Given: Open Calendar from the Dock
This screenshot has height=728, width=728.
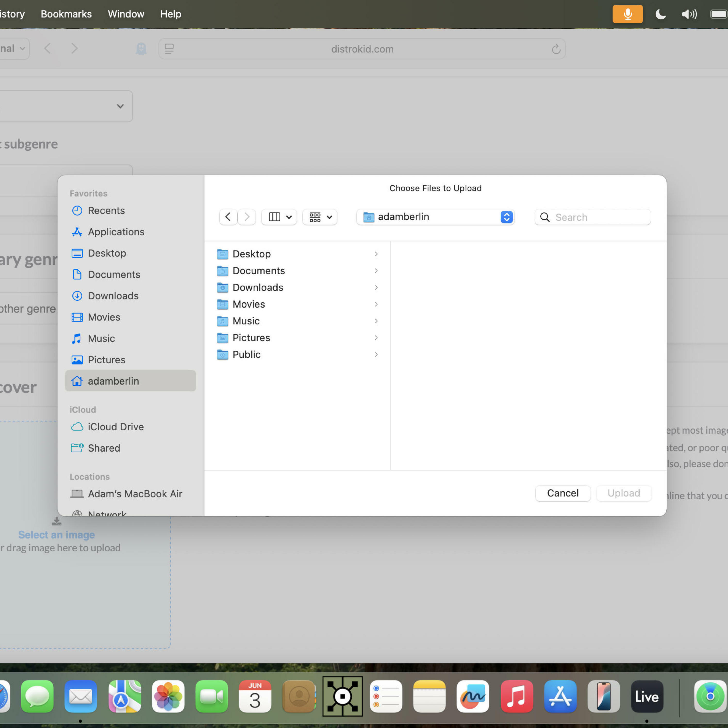Looking at the screenshot, I should (255, 696).
